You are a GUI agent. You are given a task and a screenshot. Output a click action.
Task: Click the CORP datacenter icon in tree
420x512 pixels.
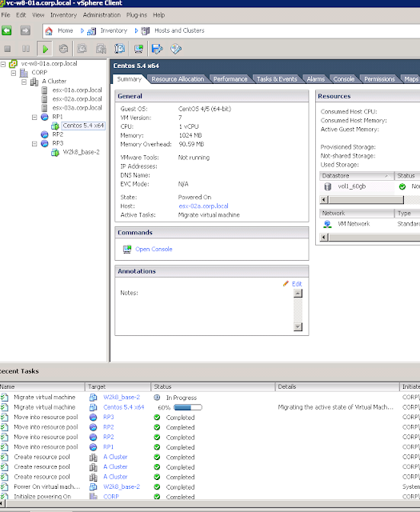24,73
